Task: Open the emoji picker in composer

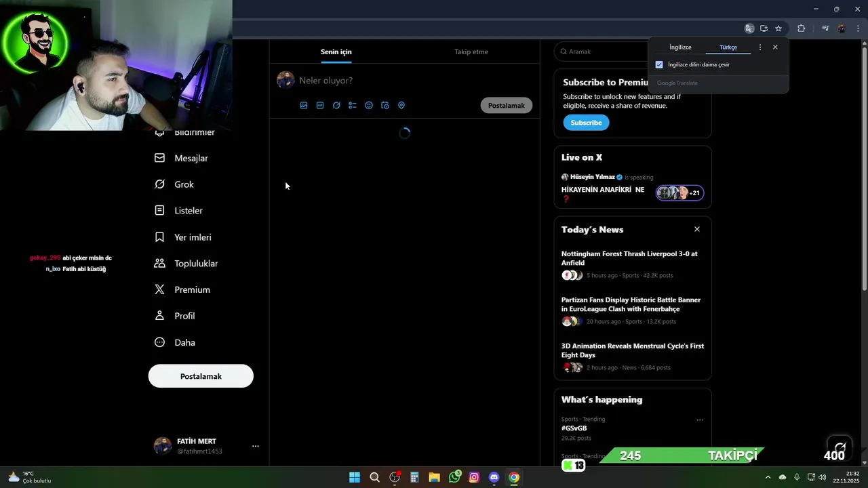Action: coord(369,106)
